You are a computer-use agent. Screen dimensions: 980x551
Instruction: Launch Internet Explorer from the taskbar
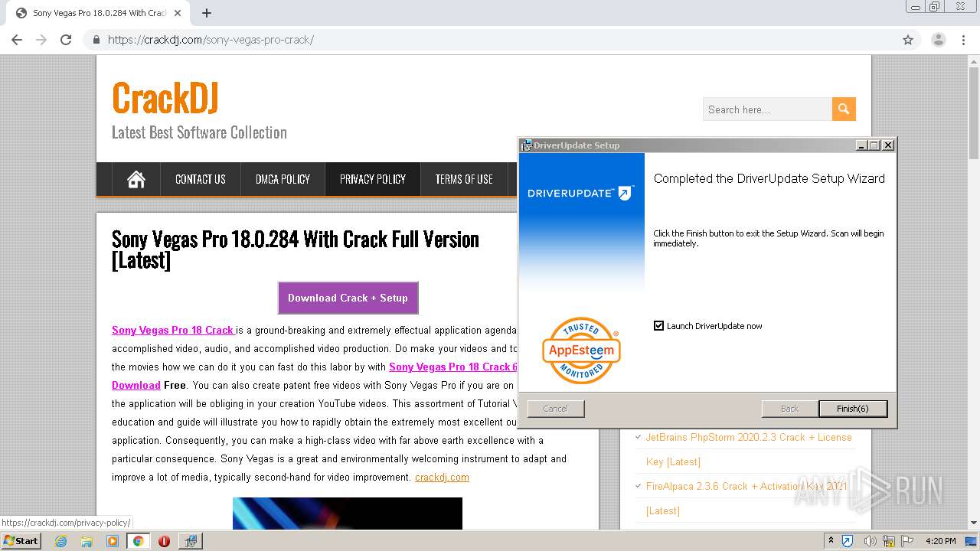click(60, 541)
